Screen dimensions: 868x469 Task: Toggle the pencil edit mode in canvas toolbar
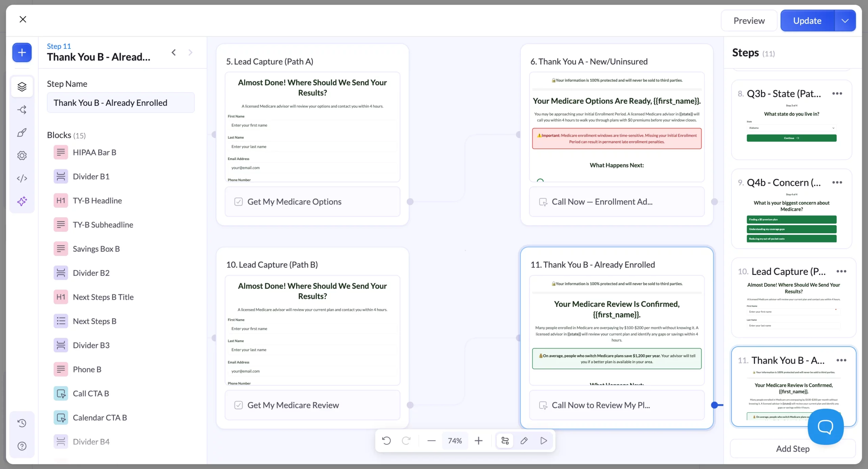coord(524,441)
